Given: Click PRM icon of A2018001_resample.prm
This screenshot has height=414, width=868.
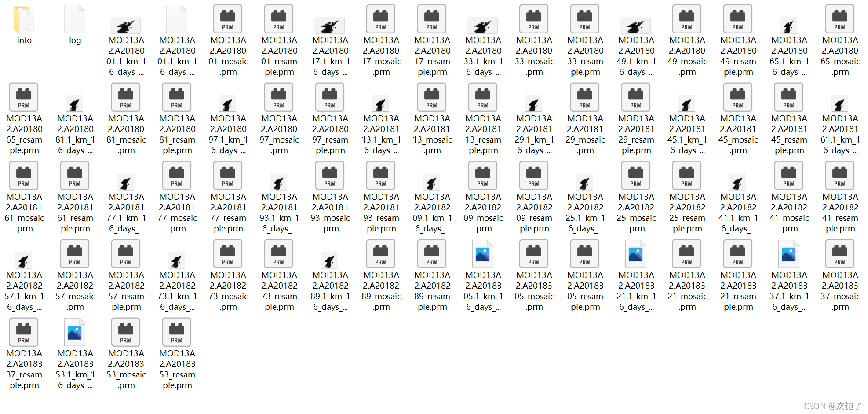Looking at the screenshot, I should [279, 19].
